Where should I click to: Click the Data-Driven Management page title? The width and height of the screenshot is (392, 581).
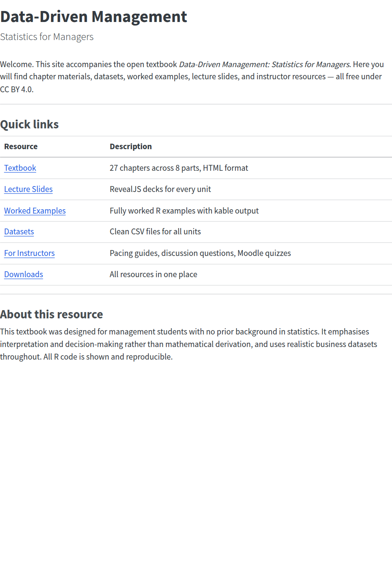(x=93, y=16)
